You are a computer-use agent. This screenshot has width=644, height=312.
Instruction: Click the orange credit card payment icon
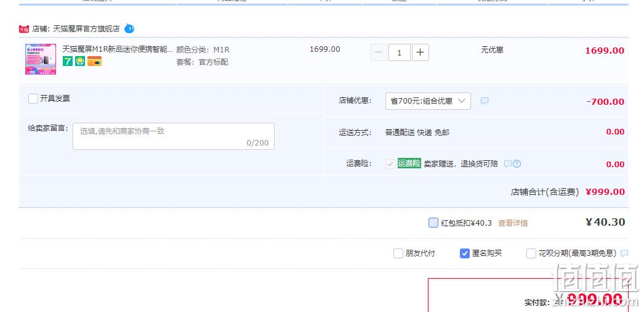coord(94,61)
